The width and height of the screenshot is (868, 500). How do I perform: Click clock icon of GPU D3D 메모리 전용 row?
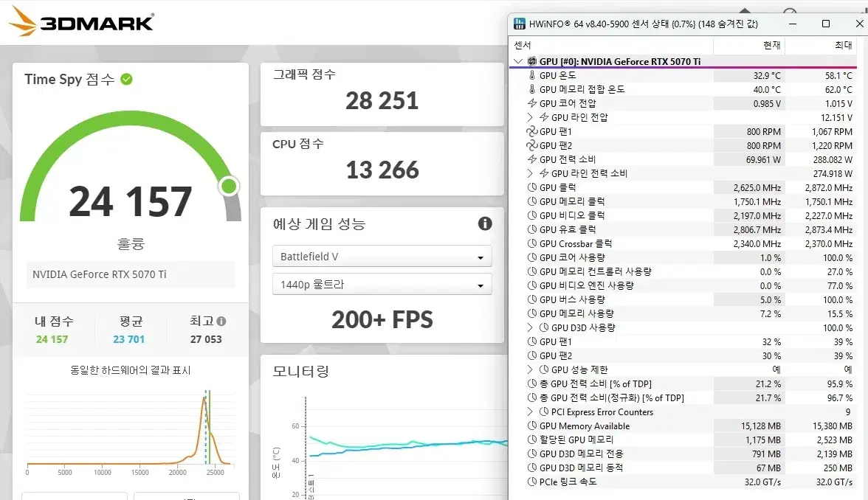(532, 454)
